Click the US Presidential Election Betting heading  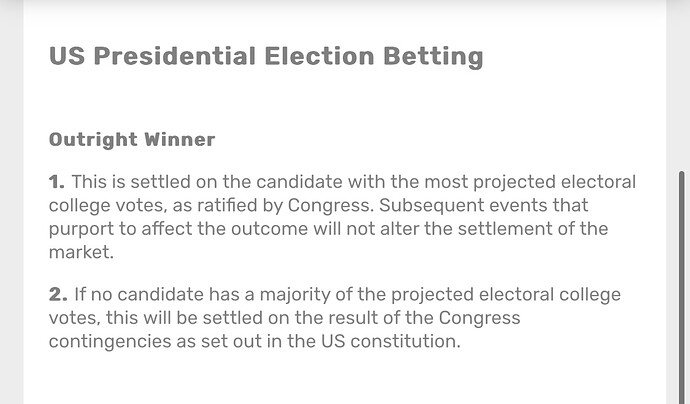pos(266,56)
